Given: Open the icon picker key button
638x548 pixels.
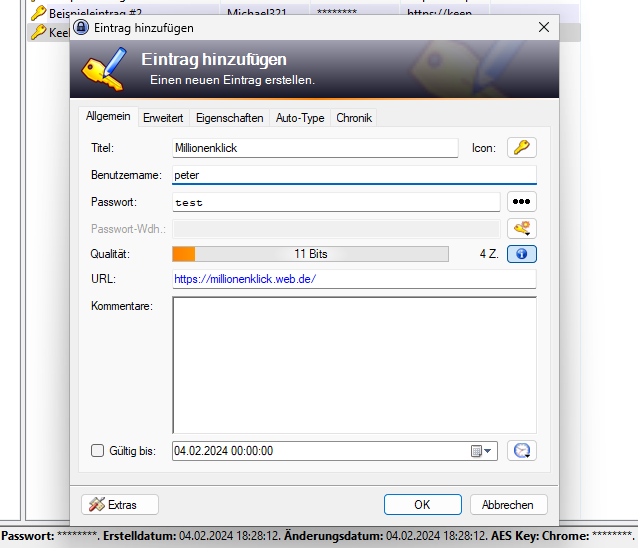Looking at the screenshot, I should 522,147.
